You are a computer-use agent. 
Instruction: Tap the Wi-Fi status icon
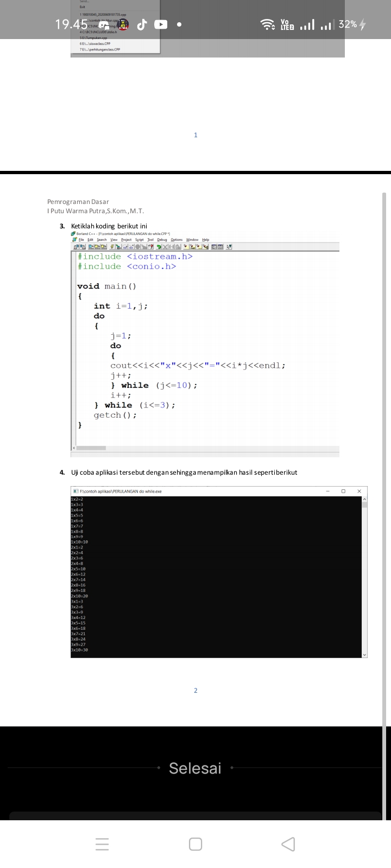pyautogui.click(x=267, y=24)
